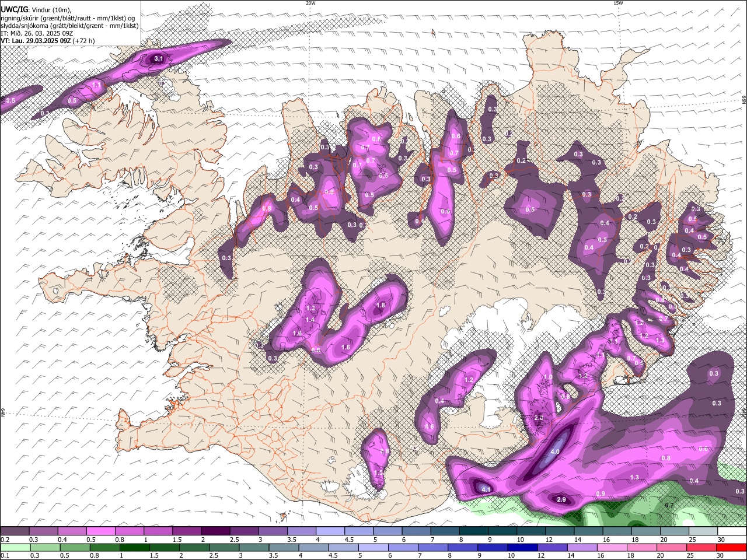Pick deep blue bottom-row swatch between 10 and 12
Image resolution: width=747 pixels, height=560 pixels.
click(x=523, y=547)
